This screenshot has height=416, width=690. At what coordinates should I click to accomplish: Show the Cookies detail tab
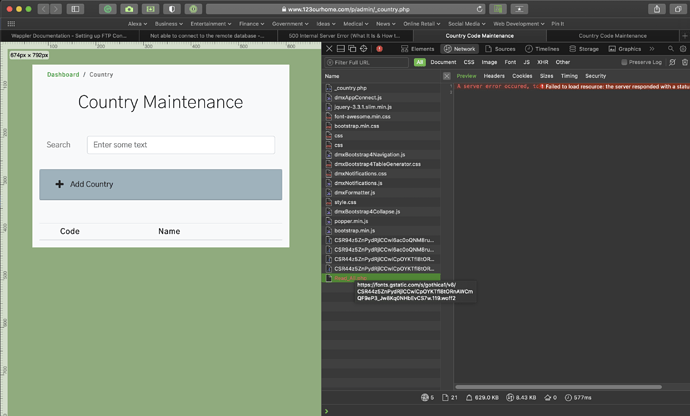coord(522,76)
